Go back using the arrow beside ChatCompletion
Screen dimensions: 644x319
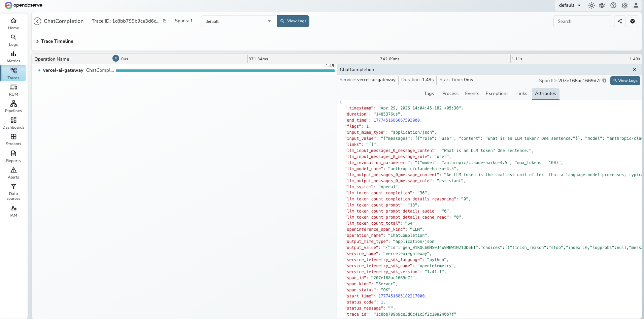point(37,21)
